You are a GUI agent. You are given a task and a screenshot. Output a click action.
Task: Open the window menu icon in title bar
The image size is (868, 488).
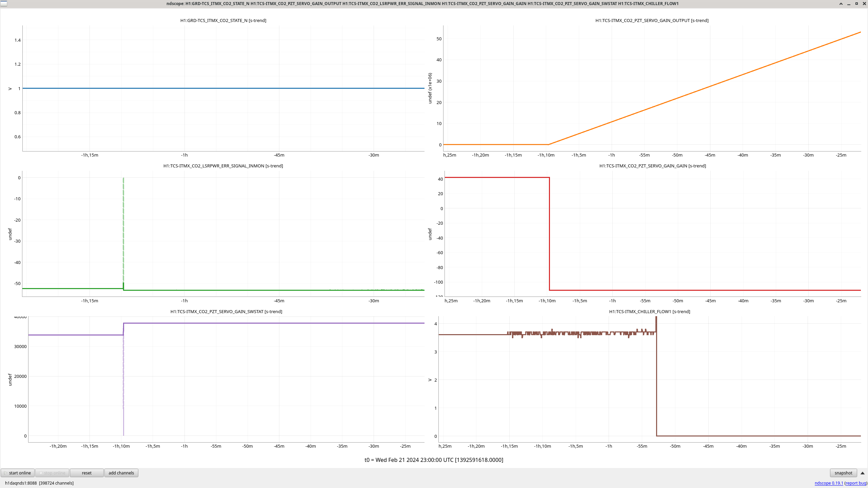(x=4, y=3)
